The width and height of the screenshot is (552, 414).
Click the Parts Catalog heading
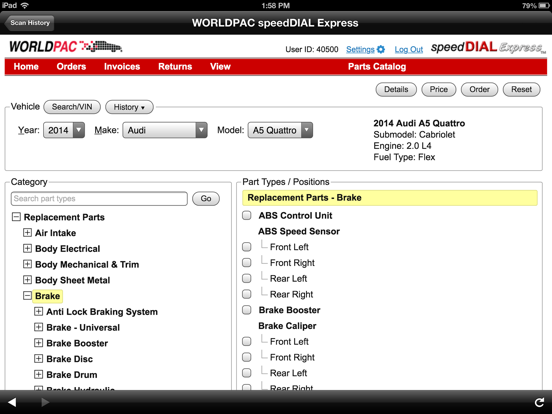click(x=377, y=67)
